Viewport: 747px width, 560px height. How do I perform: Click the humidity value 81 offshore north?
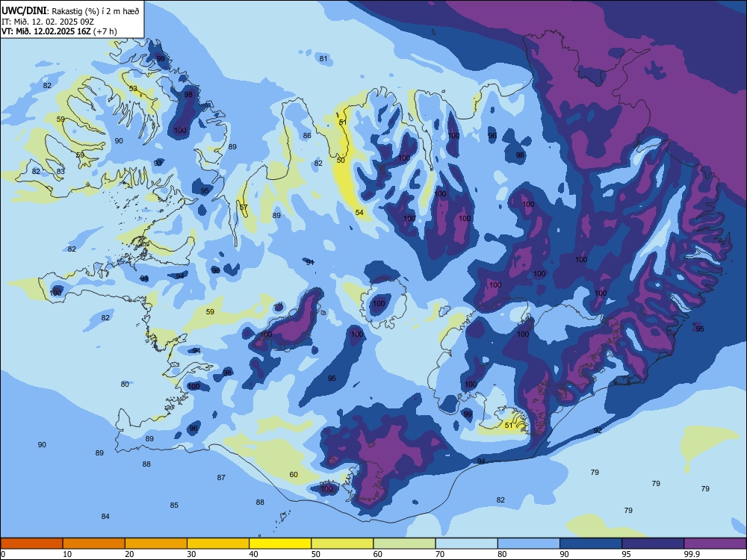coord(323,58)
